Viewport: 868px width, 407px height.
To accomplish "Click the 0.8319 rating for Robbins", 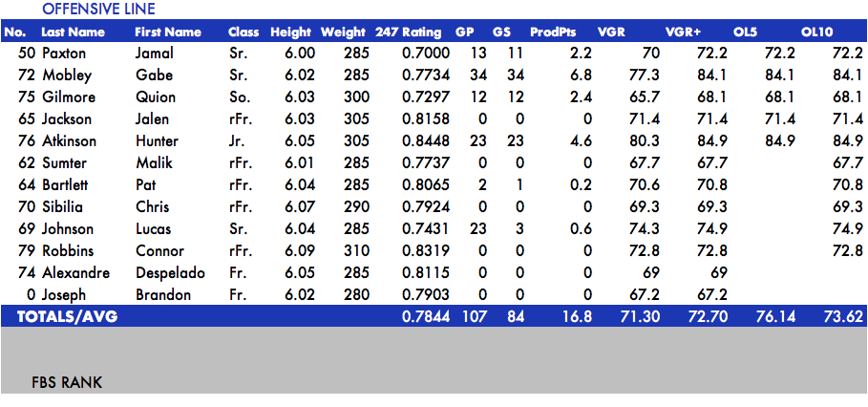I will click(x=426, y=251).
